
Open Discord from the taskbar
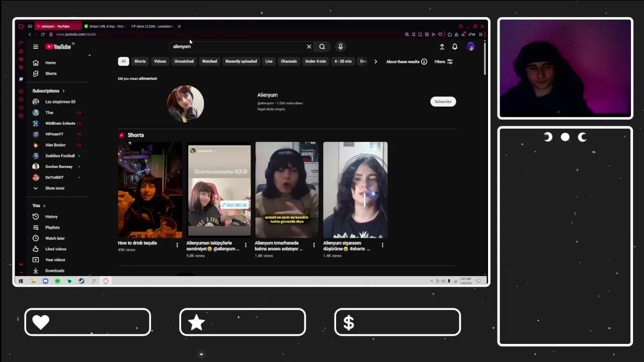click(45, 281)
